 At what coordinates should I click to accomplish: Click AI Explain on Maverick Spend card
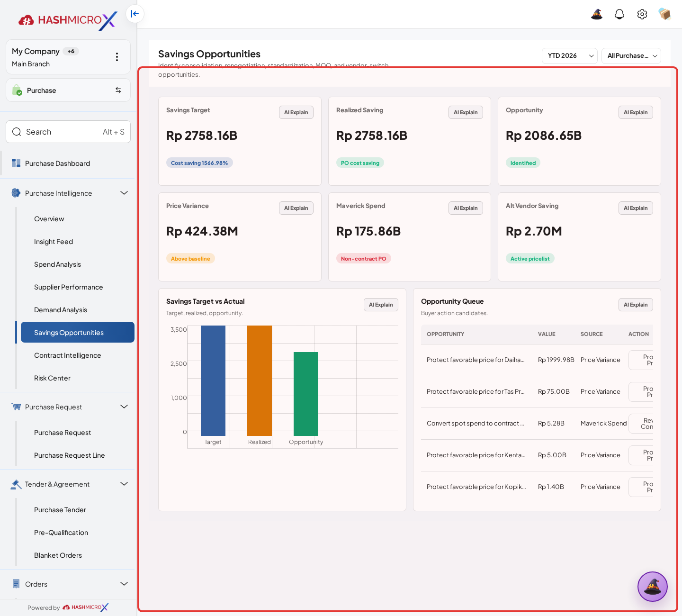pos(466,208)
